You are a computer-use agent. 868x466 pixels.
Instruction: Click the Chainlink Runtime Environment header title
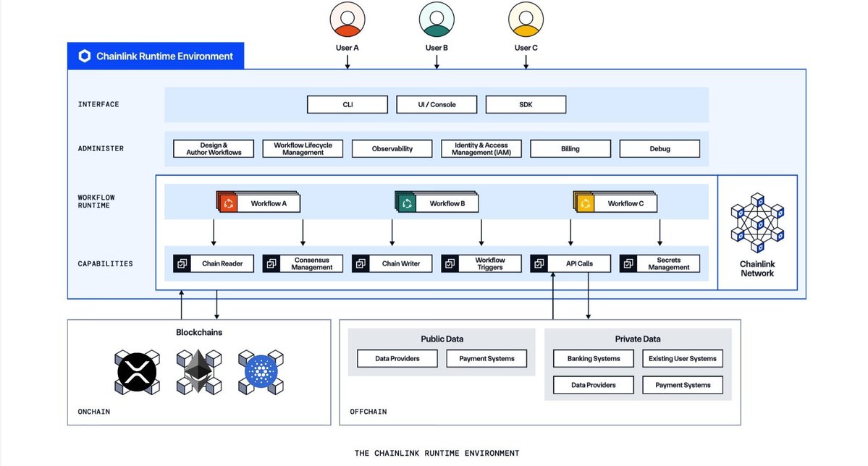[x=164, y=56]
